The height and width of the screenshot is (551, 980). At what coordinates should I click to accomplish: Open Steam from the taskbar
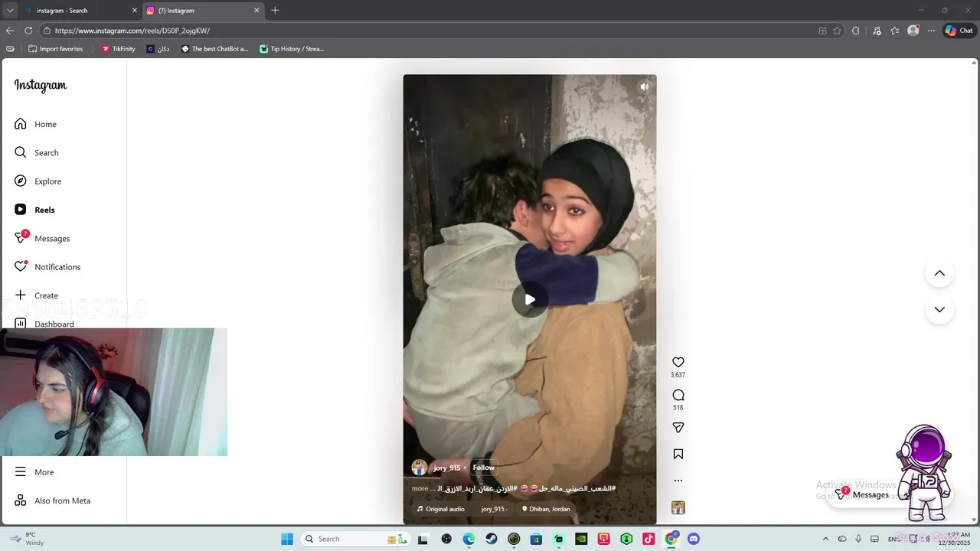(x=491, y=539)
